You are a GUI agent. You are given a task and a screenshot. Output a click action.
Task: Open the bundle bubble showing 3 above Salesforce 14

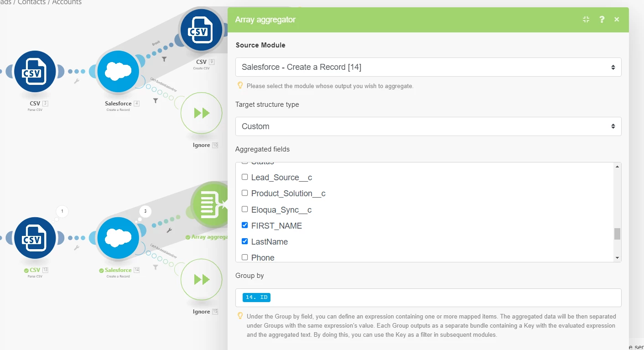[145, 211]
